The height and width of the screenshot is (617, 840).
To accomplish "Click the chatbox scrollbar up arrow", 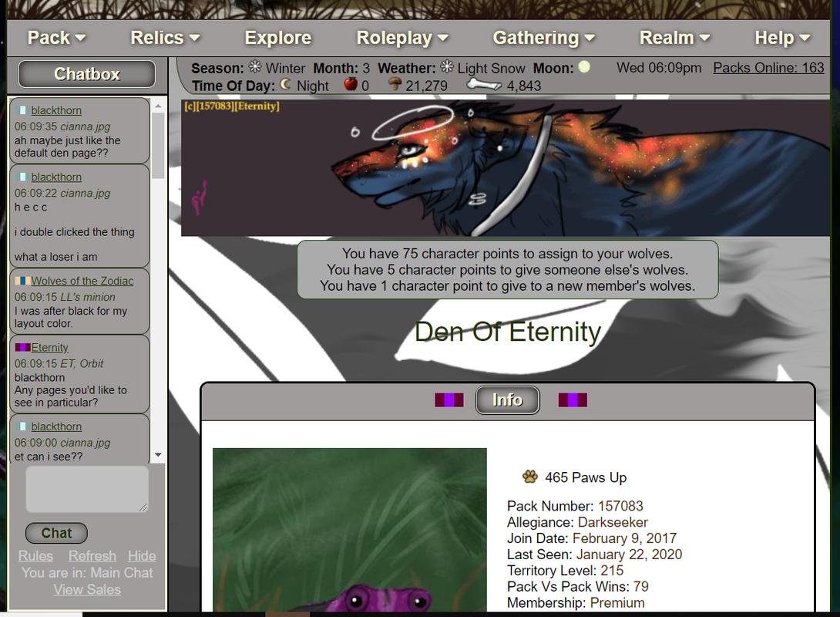I will pyautogui.click(x=158, y=106).
